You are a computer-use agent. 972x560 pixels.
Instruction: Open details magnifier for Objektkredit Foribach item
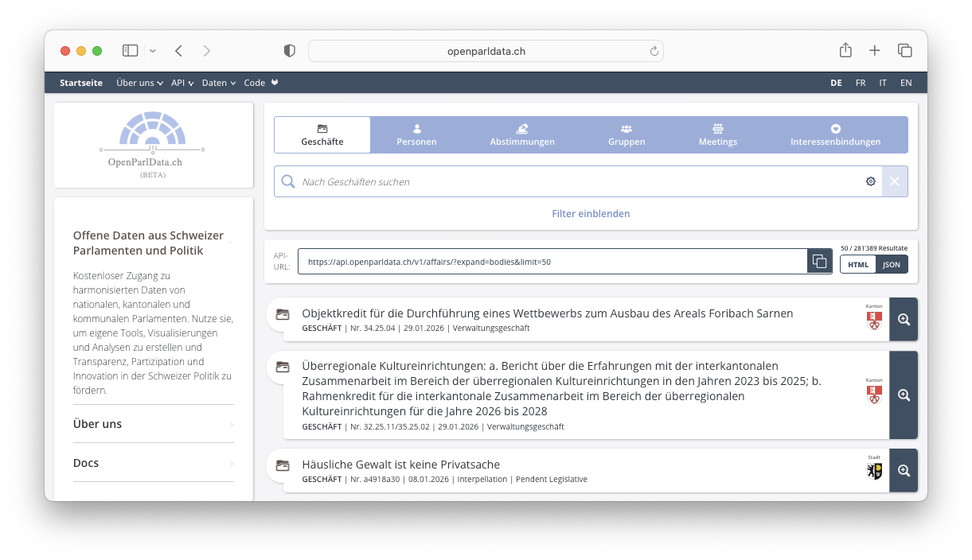903,320
